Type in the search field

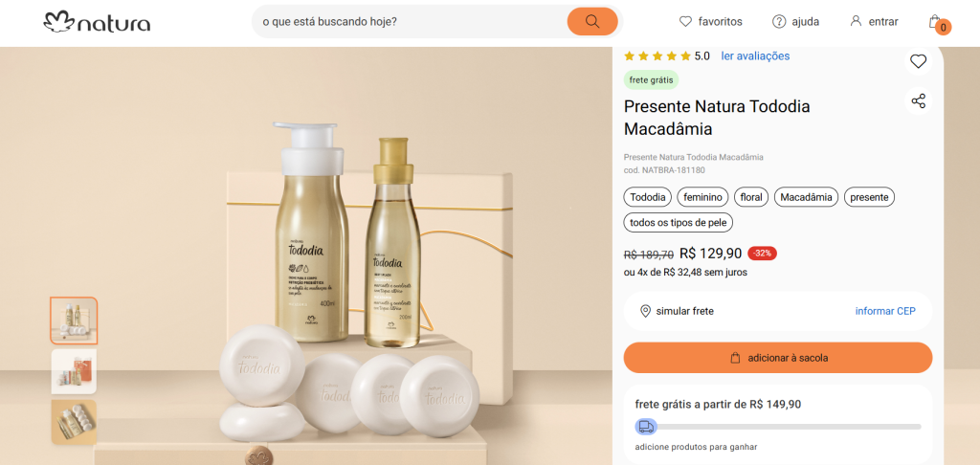click(407, 21)
